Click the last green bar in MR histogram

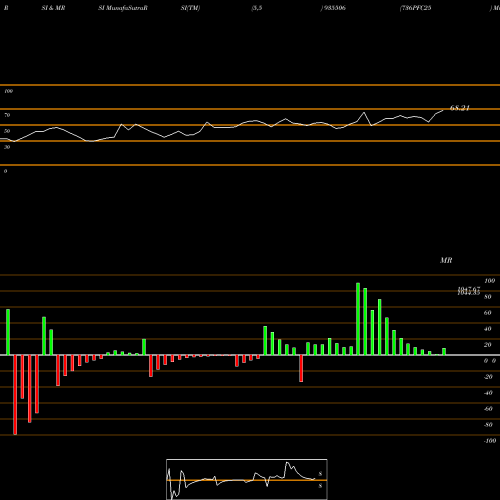click(444, 351)
